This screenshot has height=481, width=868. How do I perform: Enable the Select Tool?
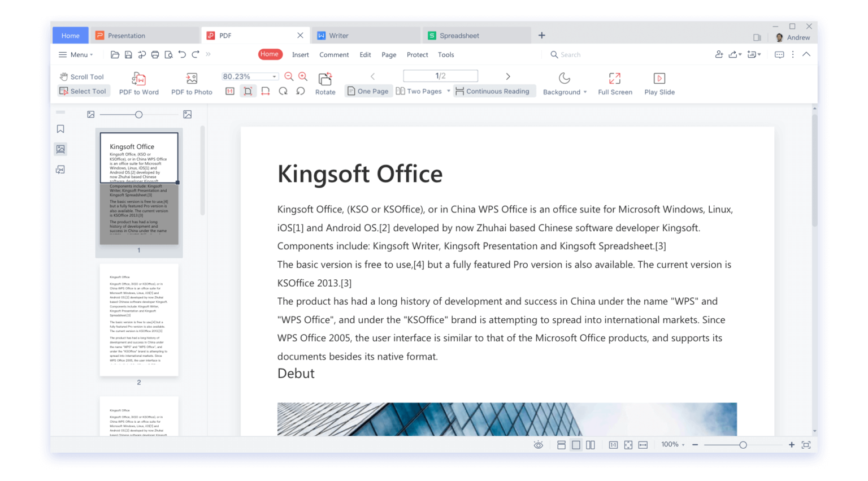coord(83,90)
